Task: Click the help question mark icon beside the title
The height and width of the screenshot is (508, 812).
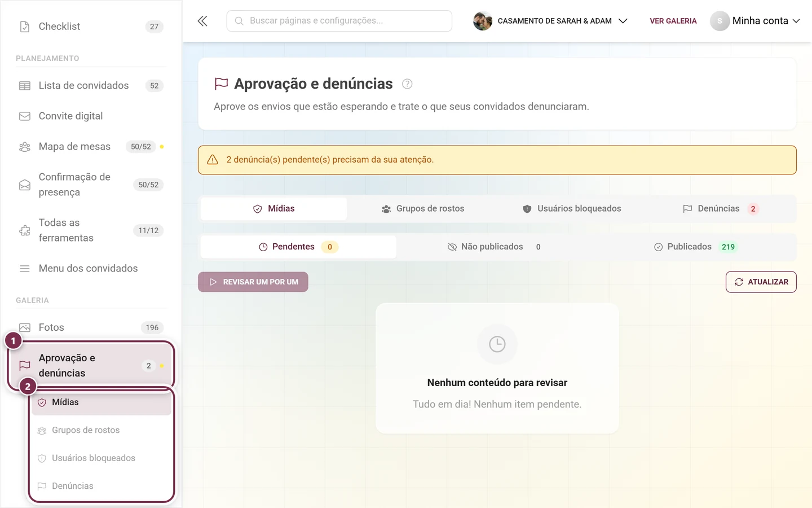Action: coord(407,84)
